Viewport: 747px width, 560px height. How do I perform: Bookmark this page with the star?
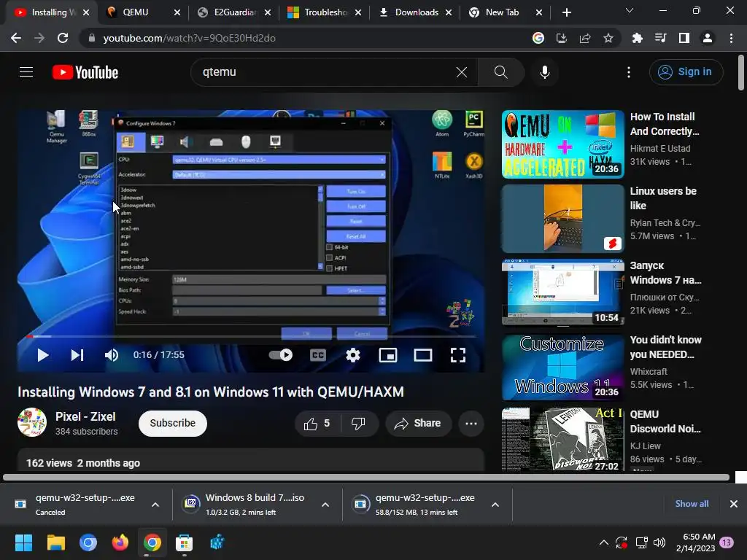point(608,38)
